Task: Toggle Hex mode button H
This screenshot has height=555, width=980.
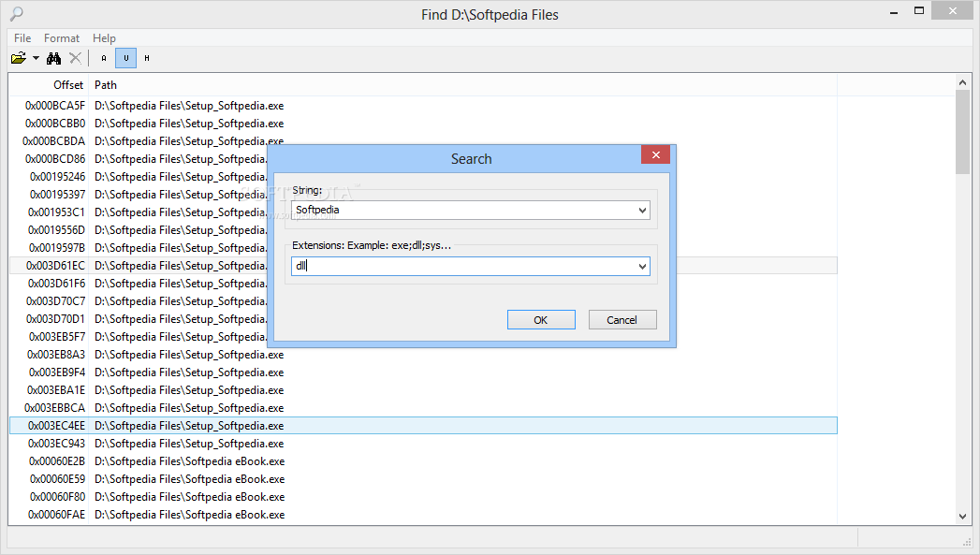Action: point(147,58)
